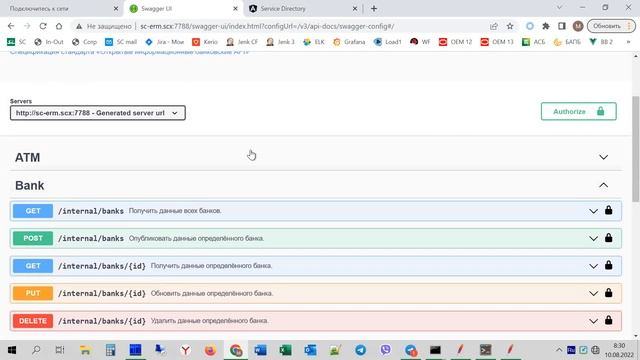Open a new browser tab
The width and height of the screenshot is (640, 360).
(374, 9)
